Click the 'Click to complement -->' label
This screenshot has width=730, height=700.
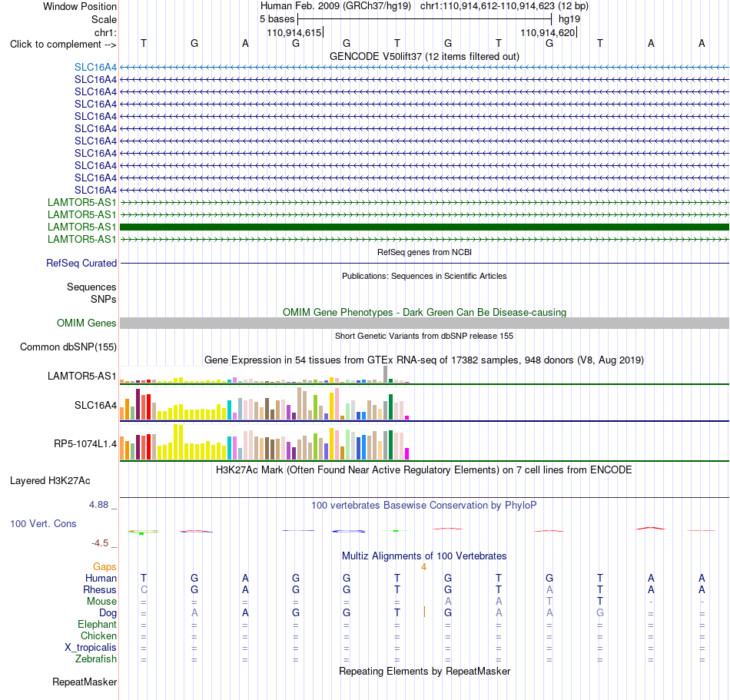click(x=63, y=45)
